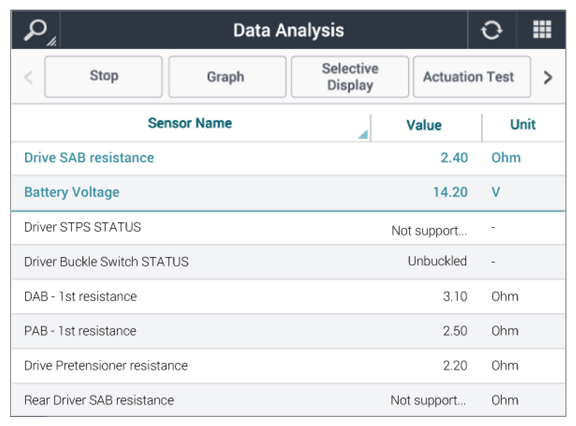Deselect the Battery Voltage row
The height and width of the screenshot is (426, 576).
tap(288, 192)
